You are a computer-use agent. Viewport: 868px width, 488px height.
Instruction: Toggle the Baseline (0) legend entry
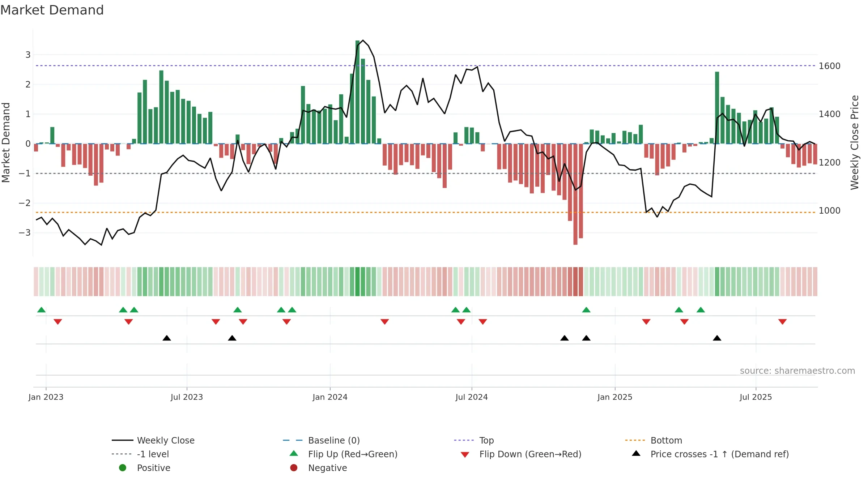(x=321, y=440)
